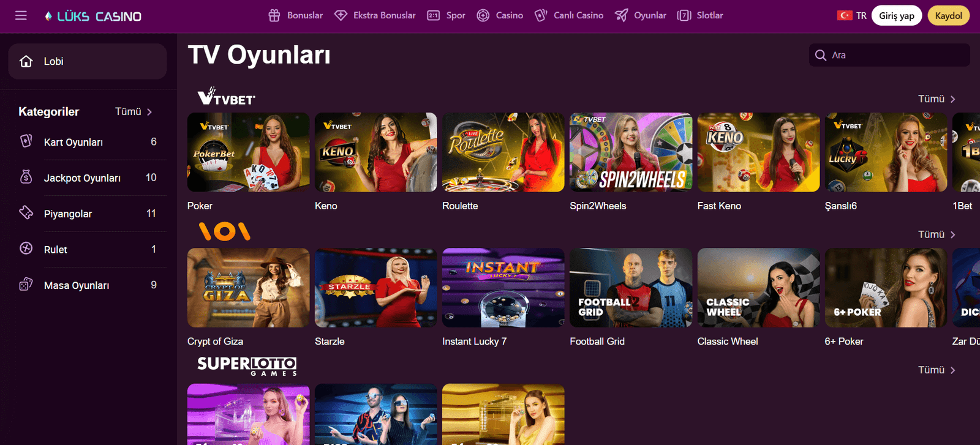
Task: Switch language via TR selector
Action: coord(852,16)
